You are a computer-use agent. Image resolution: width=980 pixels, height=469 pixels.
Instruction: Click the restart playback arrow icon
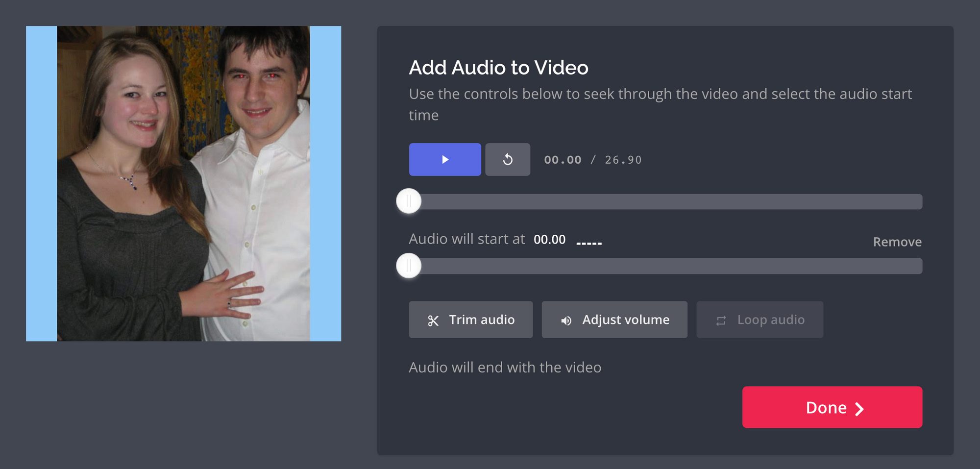click(508, 159)
